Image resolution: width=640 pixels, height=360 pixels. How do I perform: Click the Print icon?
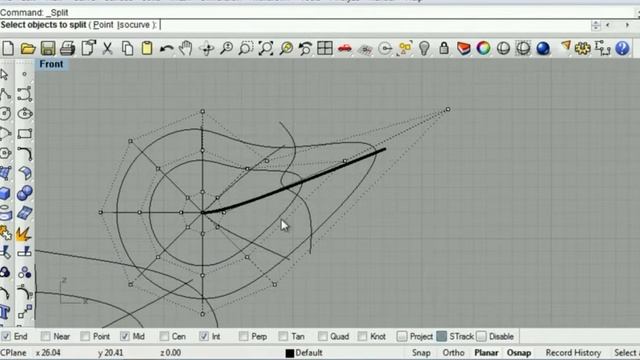tap(67, 49)
